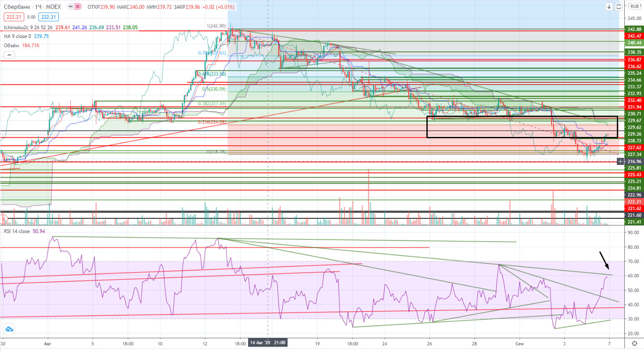Toggle the gray dash status indicator
Screen dimensions: 644x352
70,7
